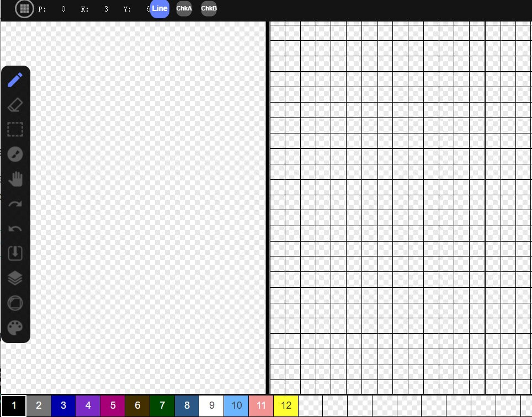
Task: Open the layers panel icon
Action: 15,278
